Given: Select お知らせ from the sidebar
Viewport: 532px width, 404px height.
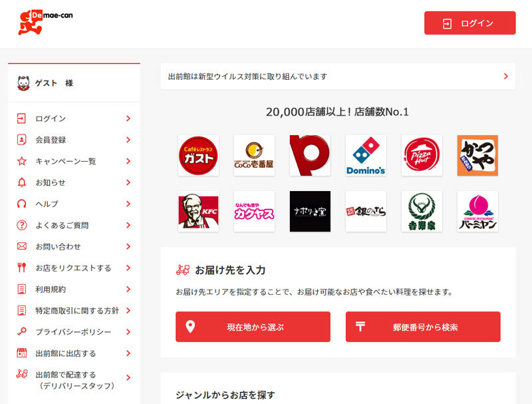Looking at the screenshot, I should click(x=51, y=182).
